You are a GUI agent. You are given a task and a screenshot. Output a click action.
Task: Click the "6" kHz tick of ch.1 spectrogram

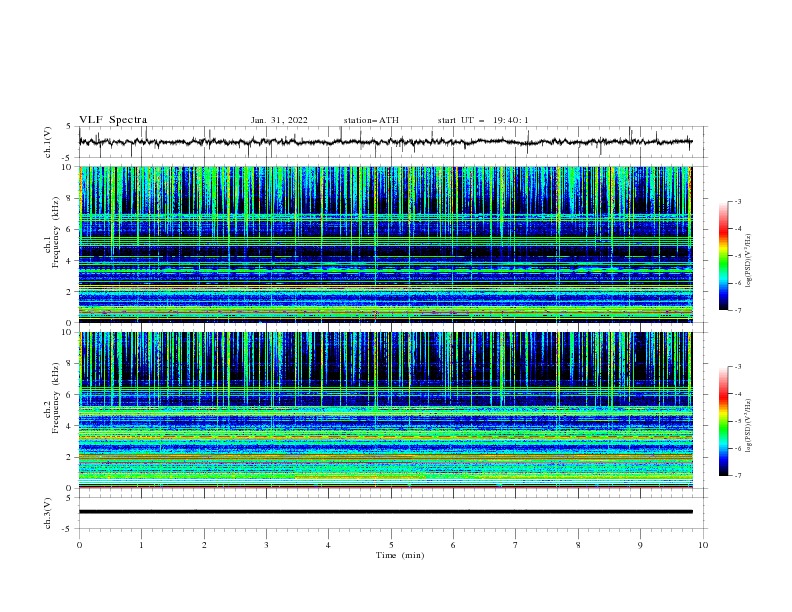click(70, 229)
